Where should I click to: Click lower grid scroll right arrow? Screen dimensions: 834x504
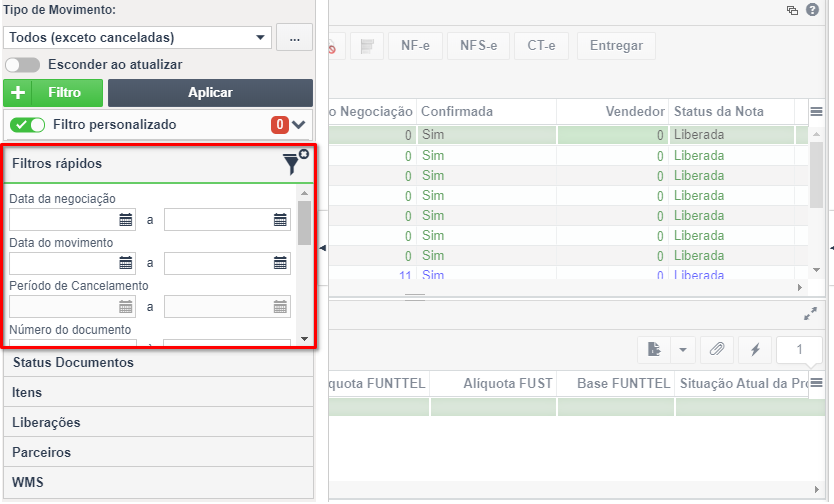[817, 489]
